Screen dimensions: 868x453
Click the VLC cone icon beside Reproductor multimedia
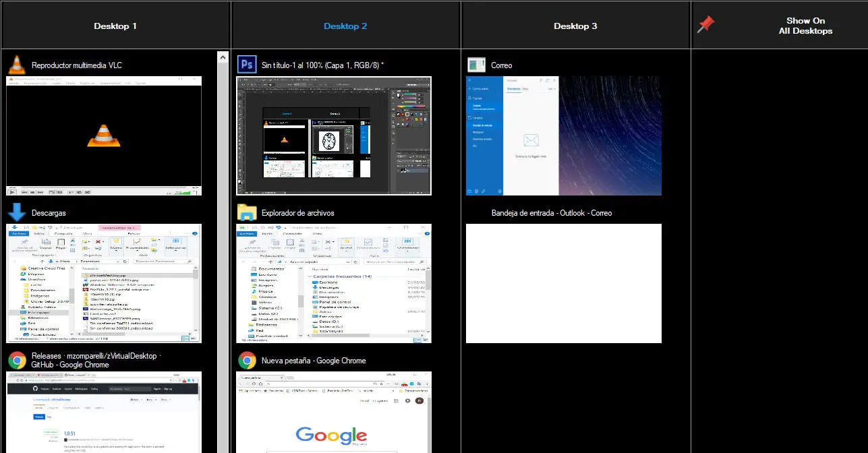[x=17, y=65]
